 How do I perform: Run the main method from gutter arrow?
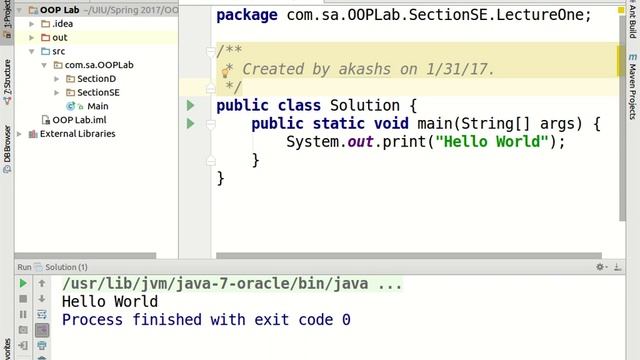point(190,123)
